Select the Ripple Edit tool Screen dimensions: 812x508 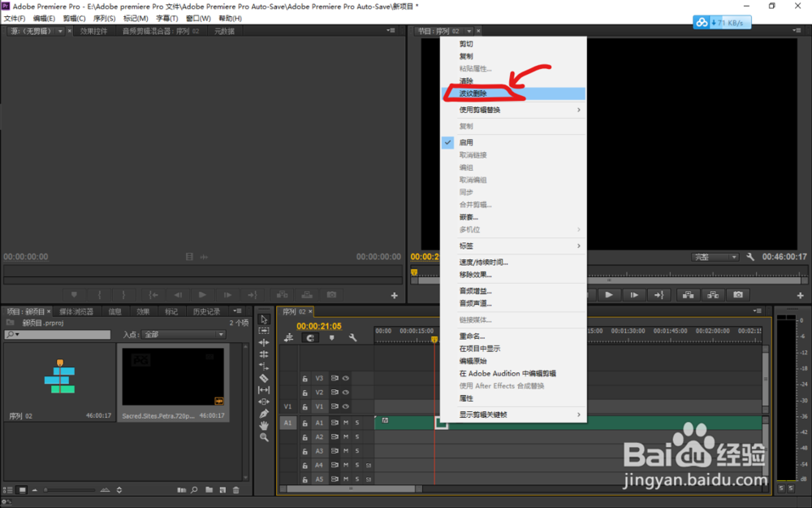tap(264, 343)
